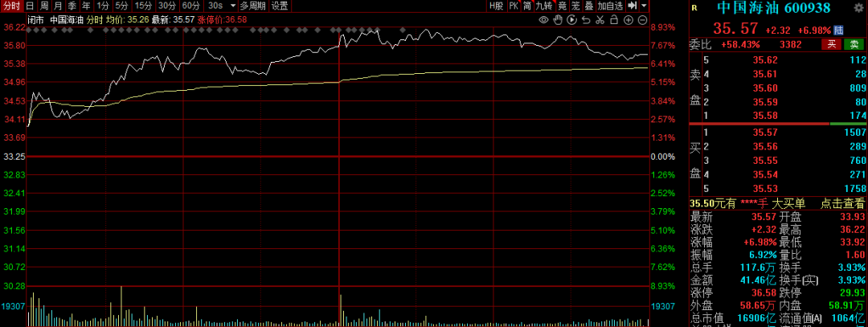
Task: Click the eye visibility icon above chart
Action: coord(544,18)
